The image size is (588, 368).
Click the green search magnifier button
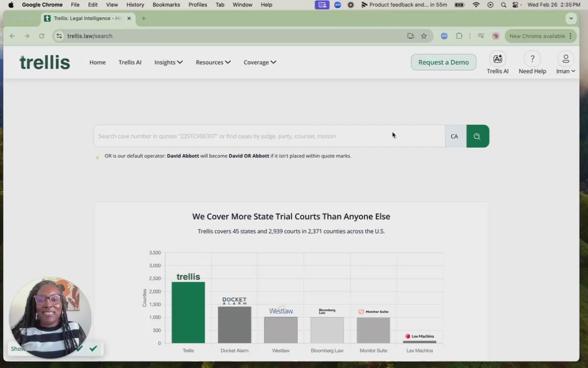click(x=477, y=136)
